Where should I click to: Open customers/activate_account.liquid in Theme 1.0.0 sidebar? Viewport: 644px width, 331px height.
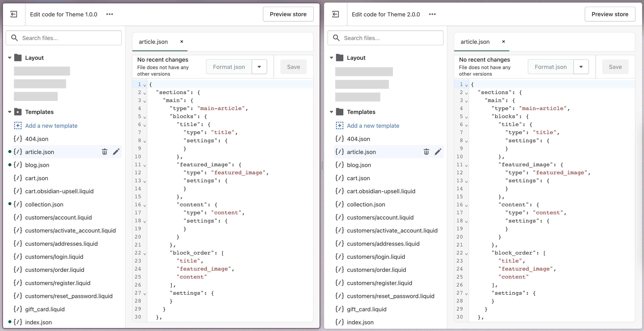pos(71,230)
